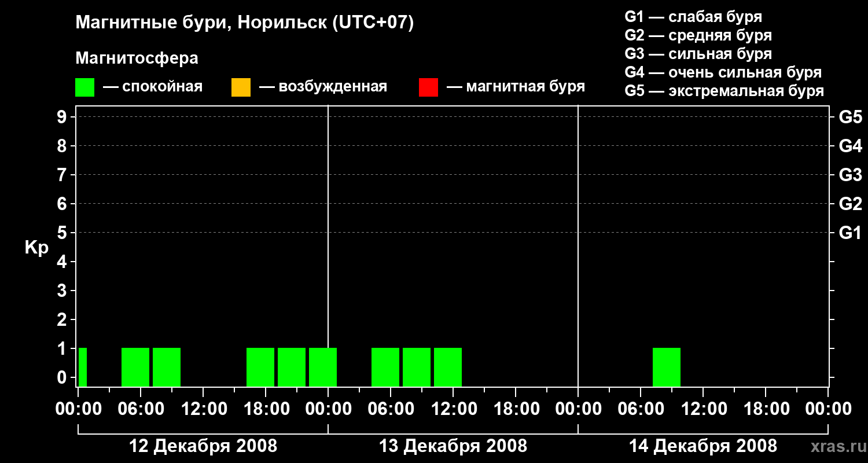Viewport: 868px width, 463px height.
Task: Click 'G2 — средняя буря' legend line
Action: click(698, 35)
